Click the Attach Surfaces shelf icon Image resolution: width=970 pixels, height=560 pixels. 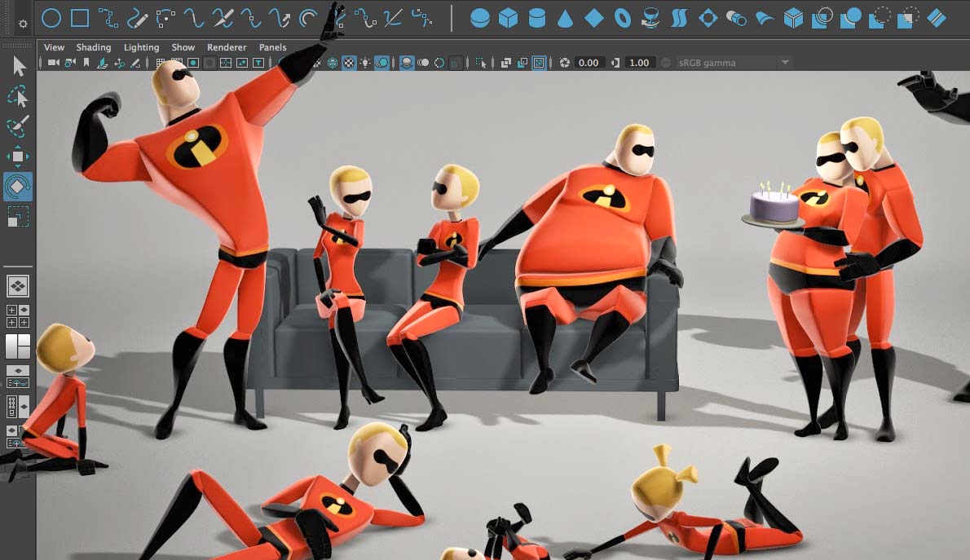(937, 19)
